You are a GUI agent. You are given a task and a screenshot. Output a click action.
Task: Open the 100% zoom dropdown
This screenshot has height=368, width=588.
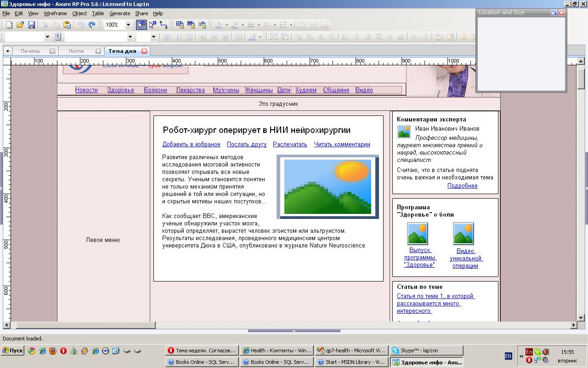click(x=128, y=25)
